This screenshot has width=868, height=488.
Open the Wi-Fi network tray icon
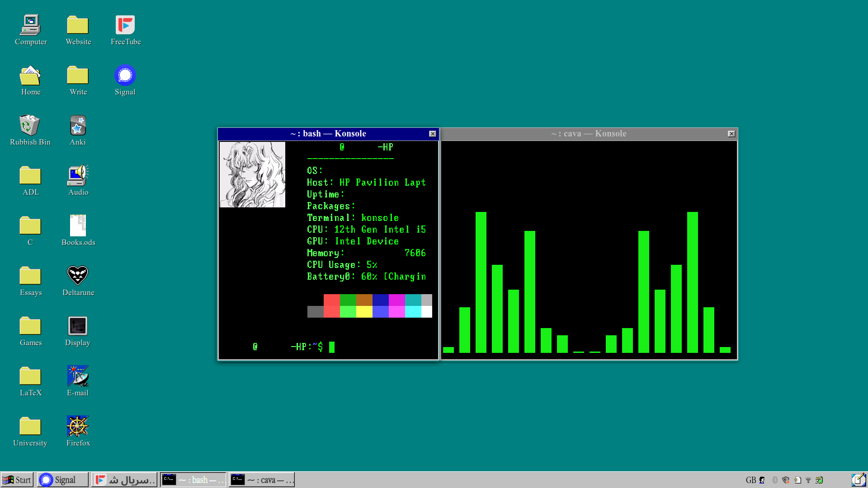pyautogui.click(x=808, y=480)
